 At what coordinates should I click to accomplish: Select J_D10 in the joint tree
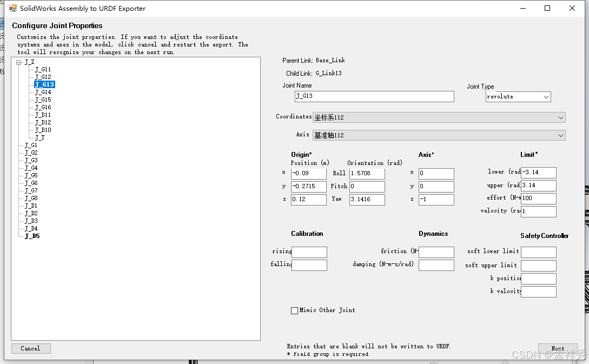tap(43, 130)
